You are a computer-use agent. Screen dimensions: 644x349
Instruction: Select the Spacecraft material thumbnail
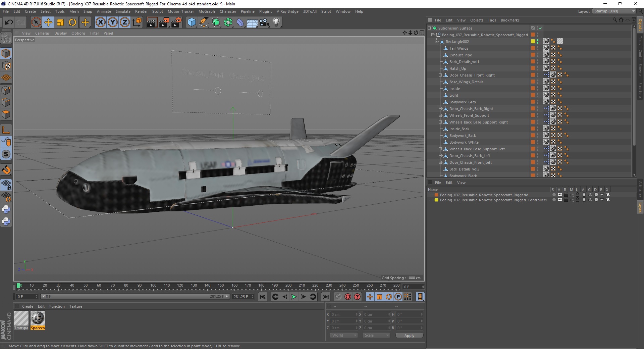tap(38, 318)
